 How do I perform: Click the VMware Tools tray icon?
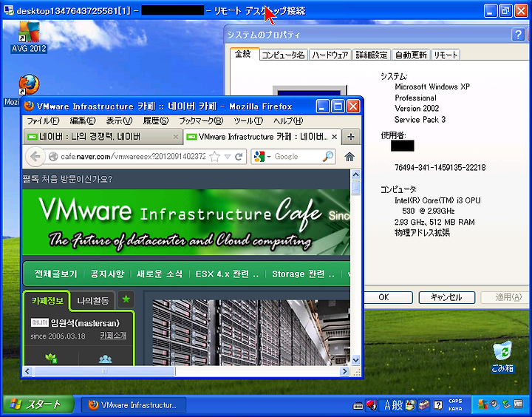(518, 404)
